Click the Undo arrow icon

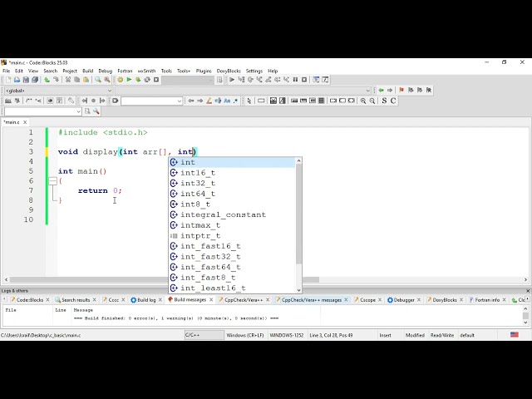(47, 80)
